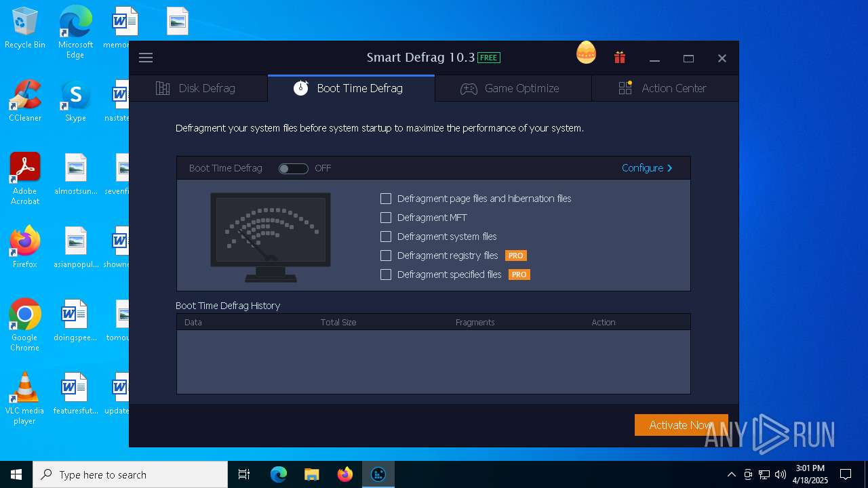The image size is (868, 488).
Task: Click the taskbar search box
Action: [130, 474]
